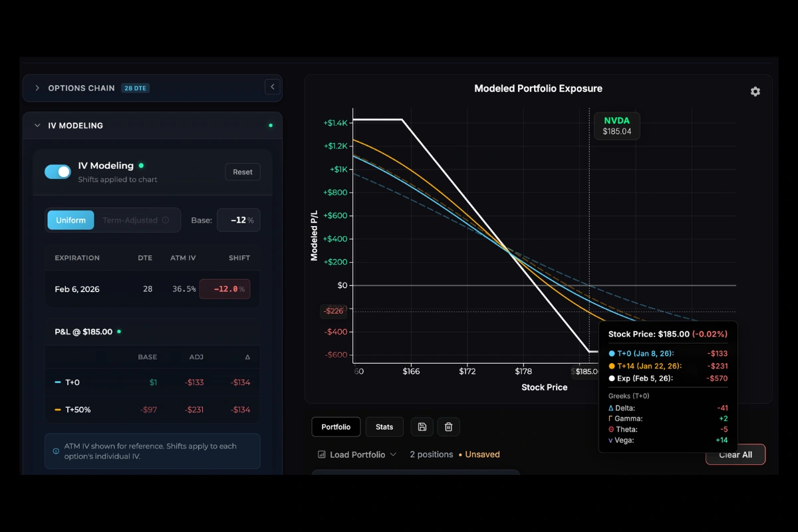The image size is (798, 532).
Task: Click the Feb 6 shift value field
Action: click(225, 289)
